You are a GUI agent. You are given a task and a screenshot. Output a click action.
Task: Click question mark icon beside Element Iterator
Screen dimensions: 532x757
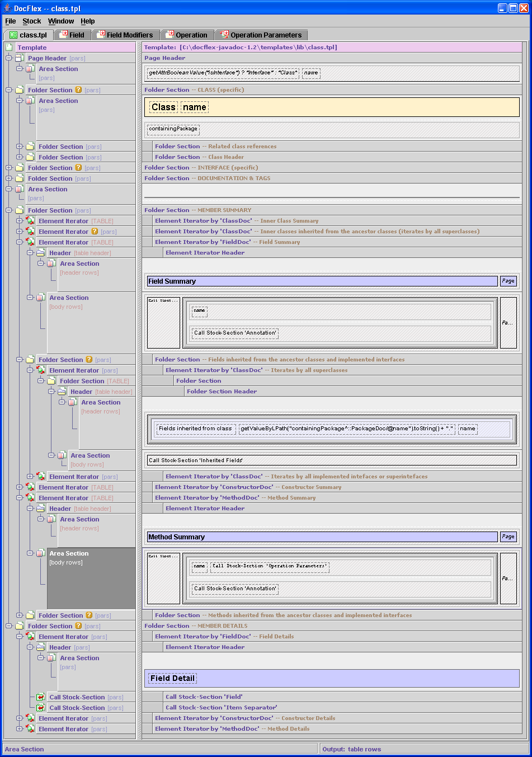95,232
